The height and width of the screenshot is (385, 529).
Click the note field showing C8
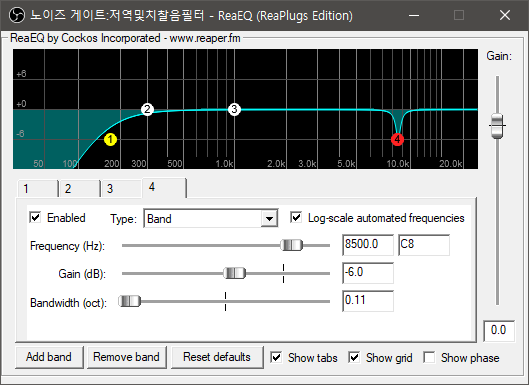pyautogui.click(x=424, y=245)
